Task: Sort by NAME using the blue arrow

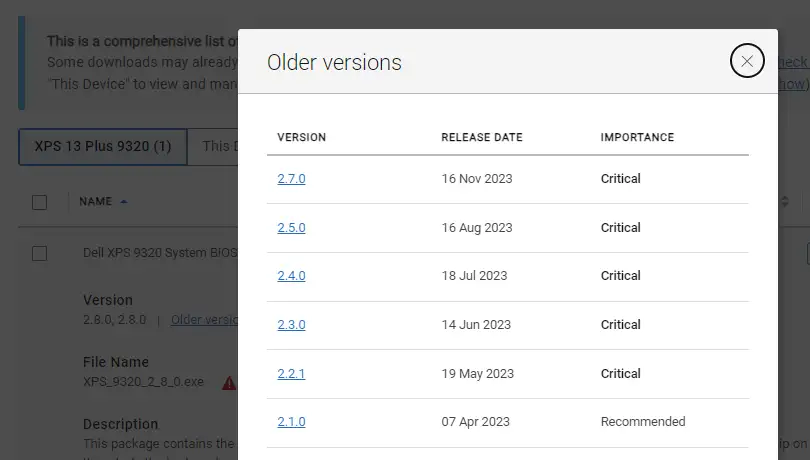Action: [x=124, y=202]
